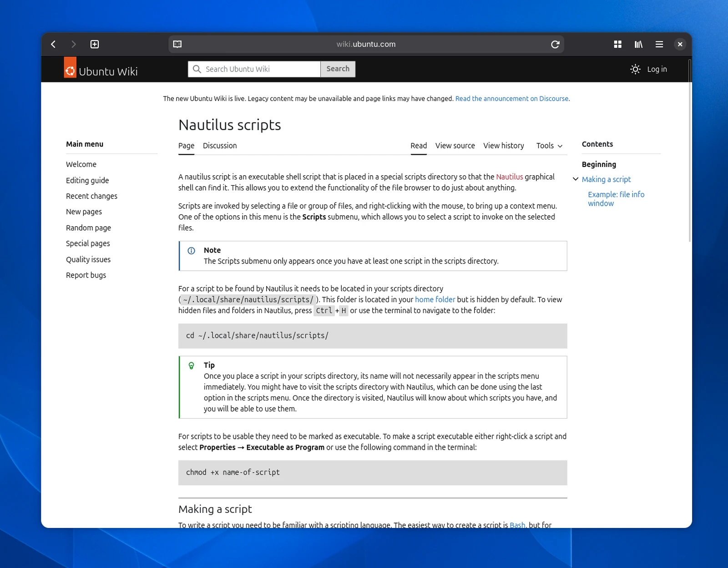728x568 pixels.
Task: Click the wiki.ubuntu.com address bar
Action: pos(366,44)
